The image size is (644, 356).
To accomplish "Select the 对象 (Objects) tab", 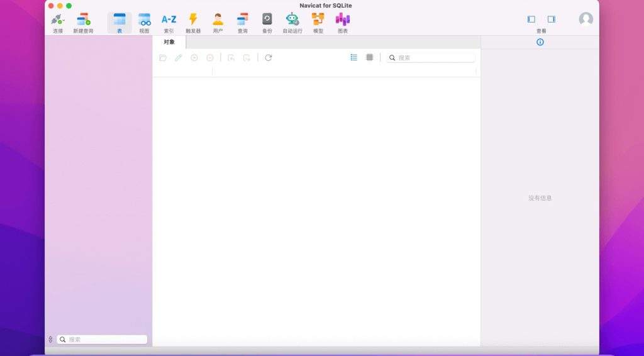I will click(x=169, y=42).
